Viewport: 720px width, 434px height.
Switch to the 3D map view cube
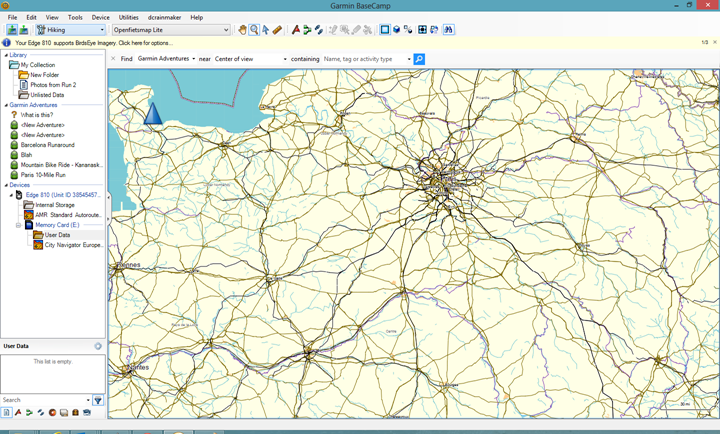(x=396, y=30)
